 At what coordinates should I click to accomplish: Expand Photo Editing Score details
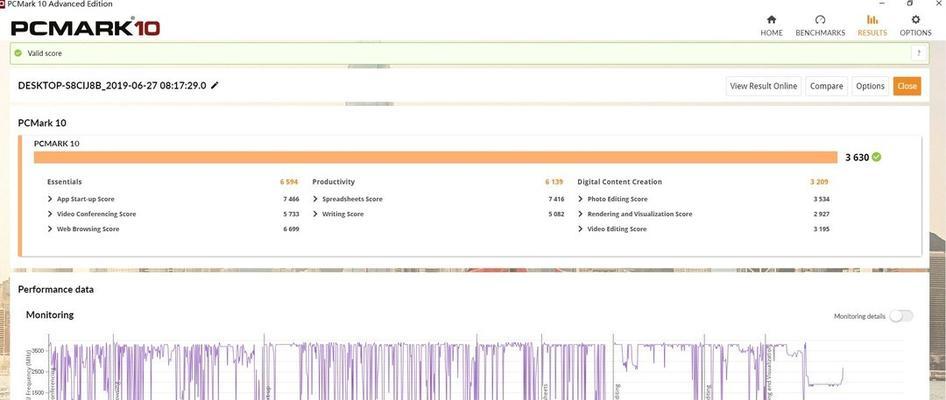click(x=580, y=199)
